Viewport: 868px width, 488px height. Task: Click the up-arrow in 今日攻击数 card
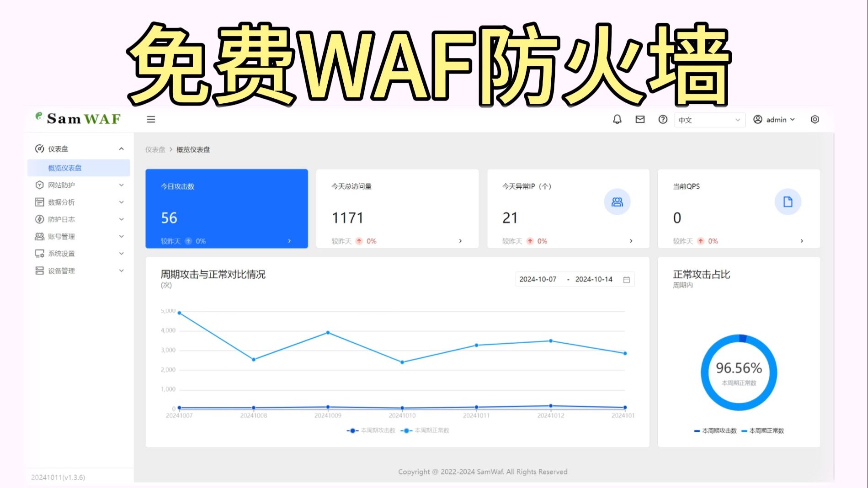[x=188, y=241]
